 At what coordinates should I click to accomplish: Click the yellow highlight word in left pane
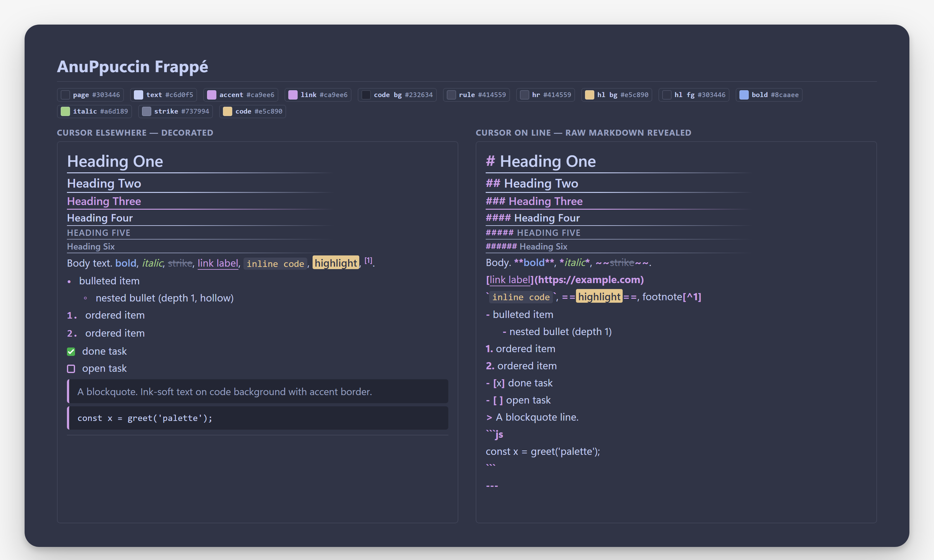coord(336,263)
